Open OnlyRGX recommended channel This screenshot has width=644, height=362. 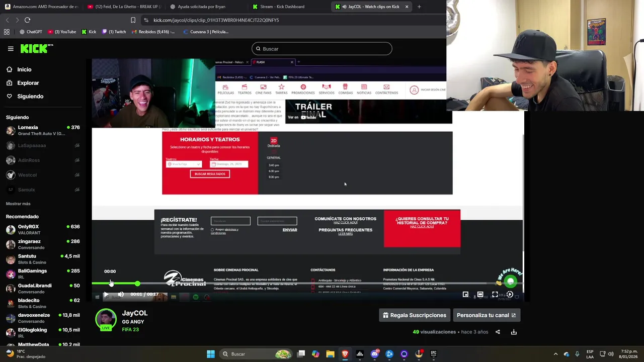tap(43, 230)
